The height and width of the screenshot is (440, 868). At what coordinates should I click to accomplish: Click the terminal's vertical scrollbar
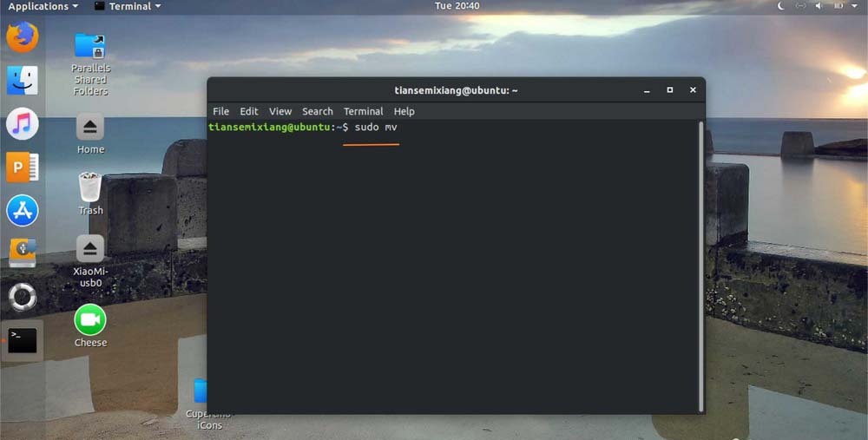[700, 260]
